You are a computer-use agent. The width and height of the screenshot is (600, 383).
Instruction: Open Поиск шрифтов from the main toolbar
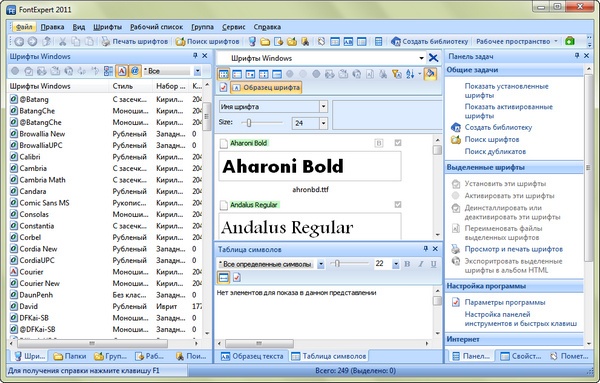coord(207,41)
